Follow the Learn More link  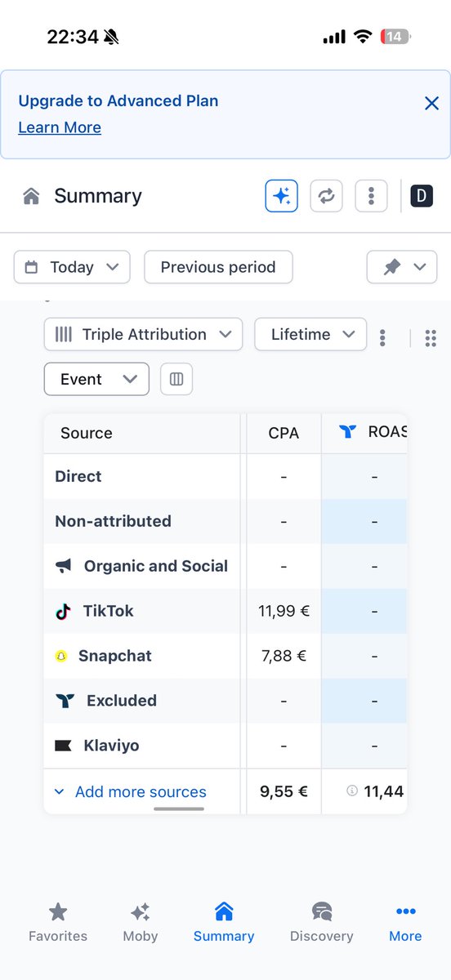pyautogui.click(x=60, y=127)
